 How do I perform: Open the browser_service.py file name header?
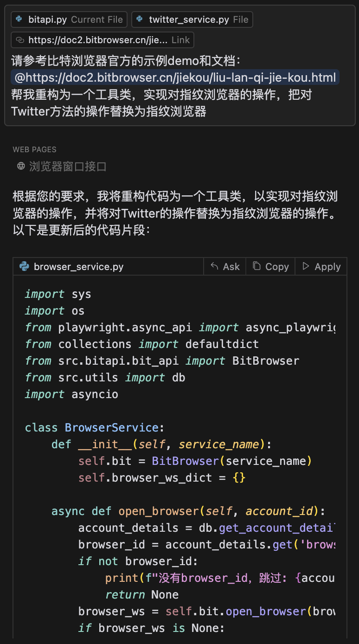[x=78, y=267]
